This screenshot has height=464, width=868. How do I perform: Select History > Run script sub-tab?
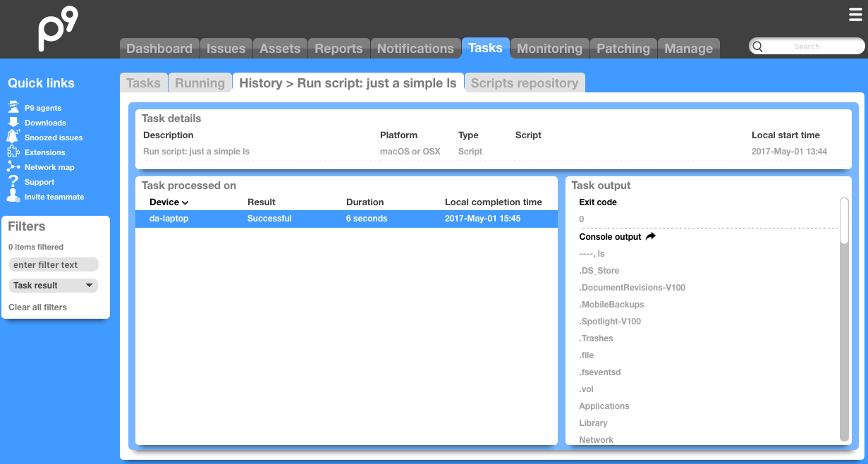click(x=348, y=83)
